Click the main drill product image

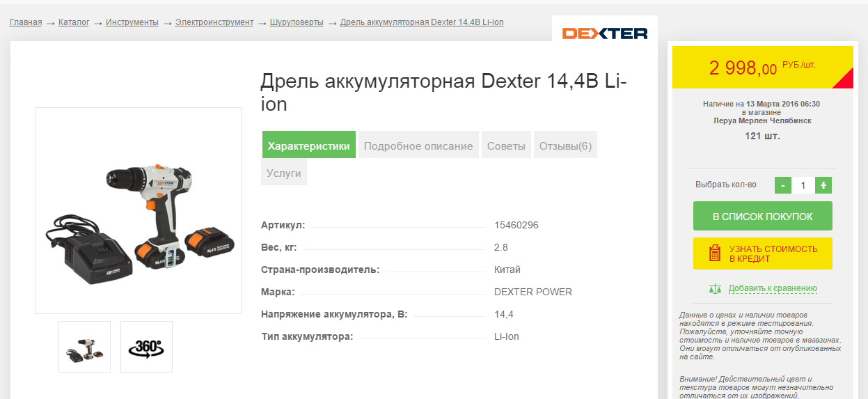pyautogui.click(x=138, y=210)
